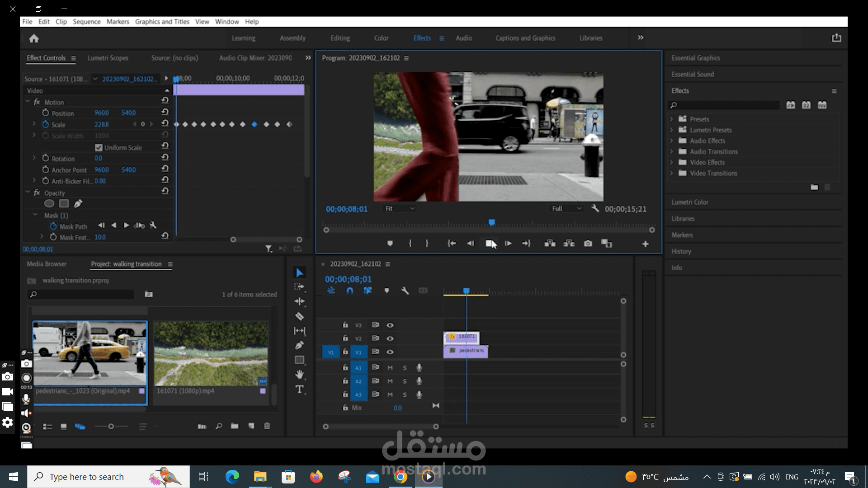Click the closed captions (CC) icon in the timeline
The height and width of the screenshot is (488, 868).
click(424, 291)
